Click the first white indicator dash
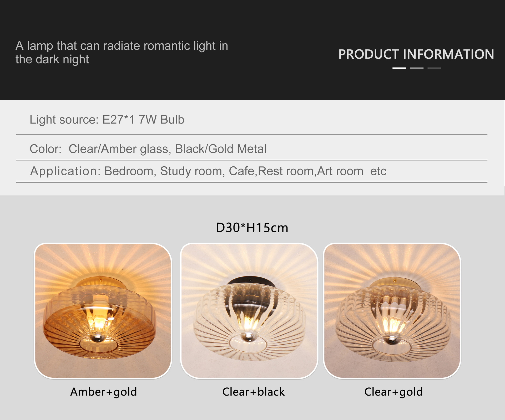505x420 pixels. (x=399, y=68)
